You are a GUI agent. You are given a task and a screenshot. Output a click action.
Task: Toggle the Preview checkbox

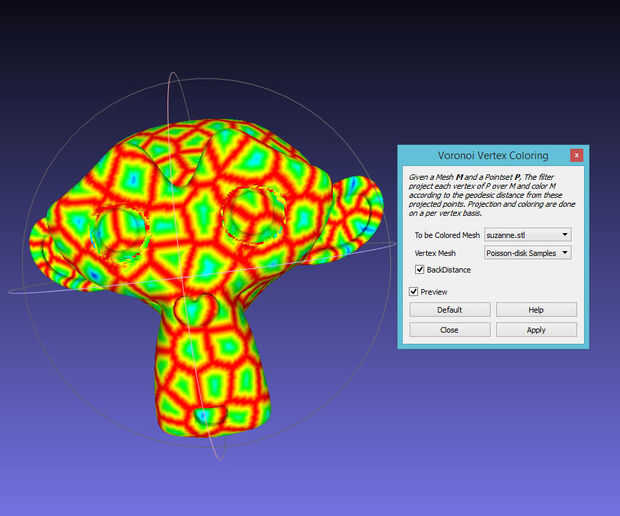point(414,292)
